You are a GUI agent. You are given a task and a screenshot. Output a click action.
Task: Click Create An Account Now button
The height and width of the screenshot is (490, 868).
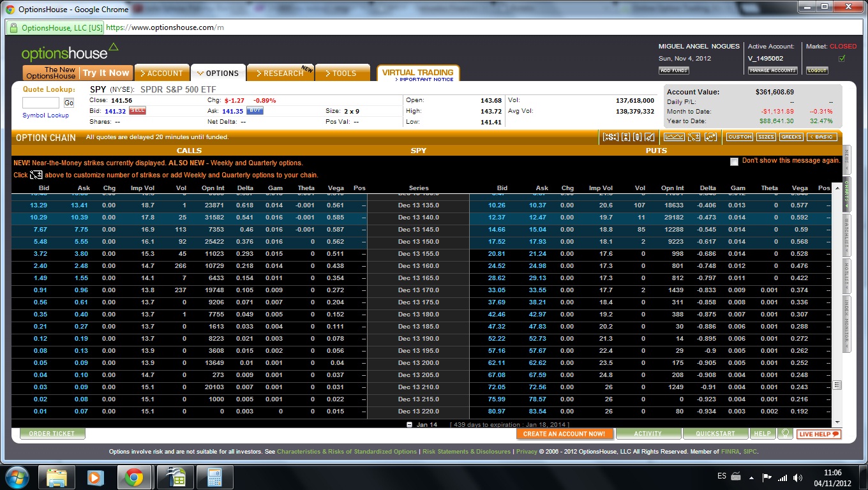click(564, 434)
